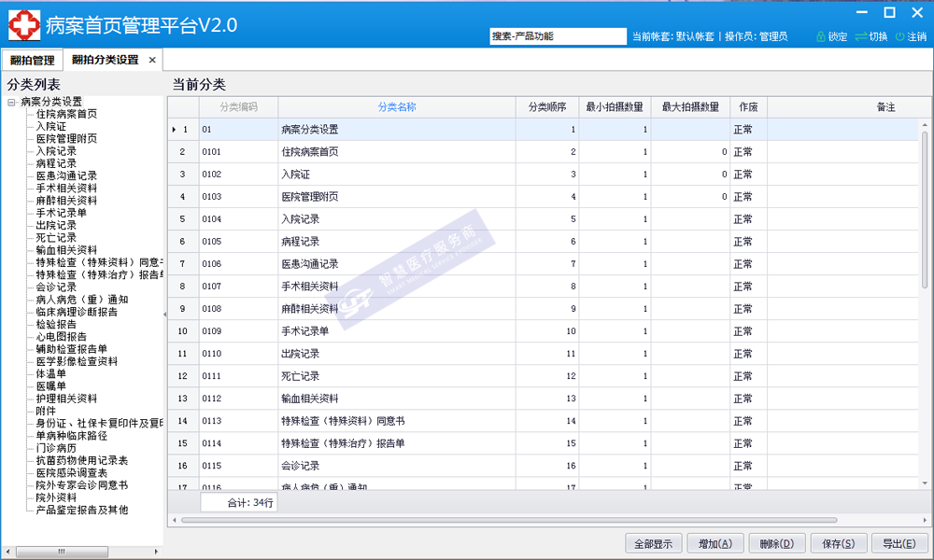Sort by the 分类名称 column header
The height and width of the screenshot is (560, 934).
[x=397, y=107]
